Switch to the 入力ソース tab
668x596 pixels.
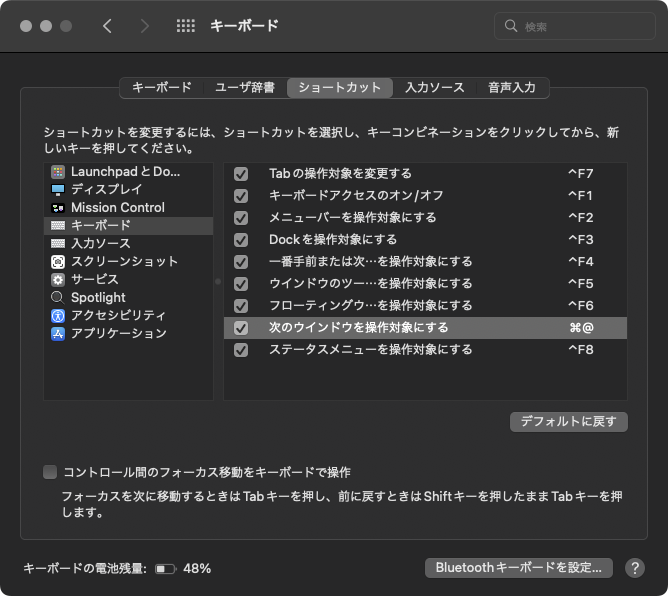click(435, 88)
